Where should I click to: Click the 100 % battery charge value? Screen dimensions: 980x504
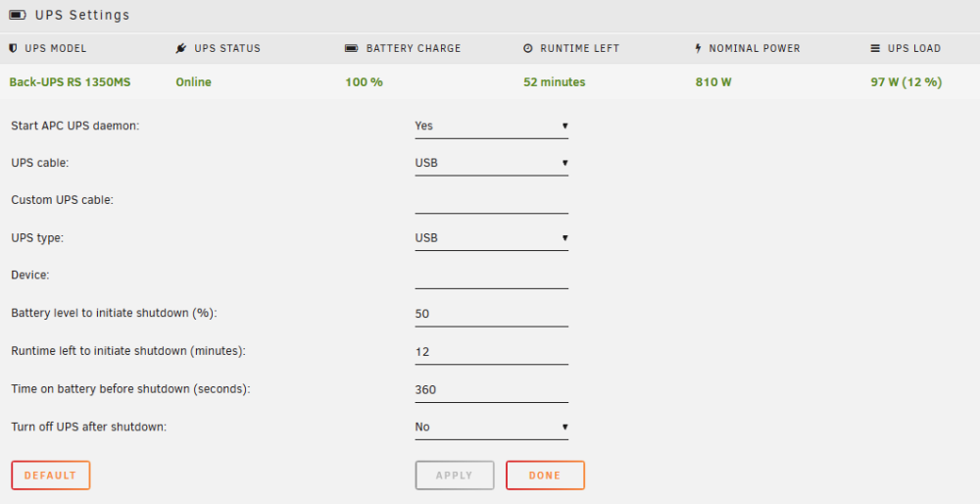coord(364,82)
